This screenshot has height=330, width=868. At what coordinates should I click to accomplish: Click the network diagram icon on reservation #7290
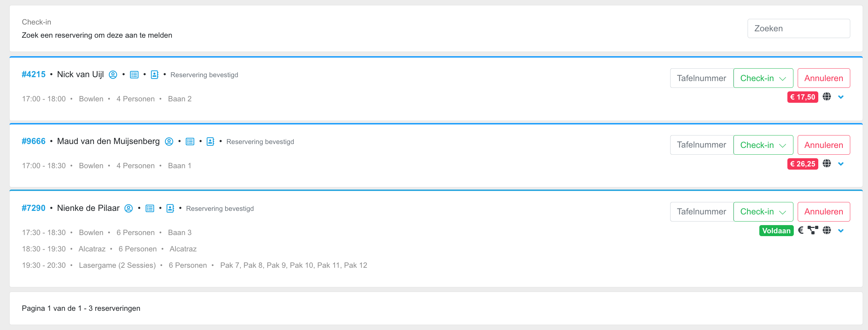click(x=813, y=230)
